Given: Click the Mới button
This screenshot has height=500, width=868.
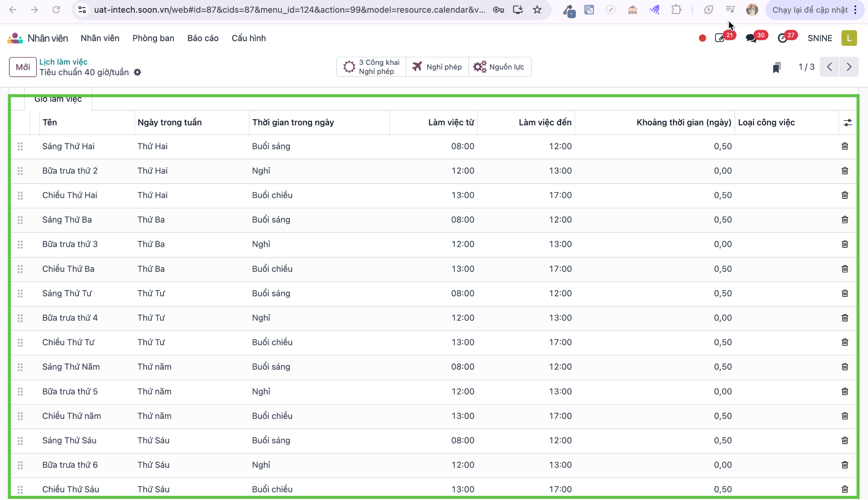Looking at the screenshot, I should pyautogui.click(x=23, y=67).
